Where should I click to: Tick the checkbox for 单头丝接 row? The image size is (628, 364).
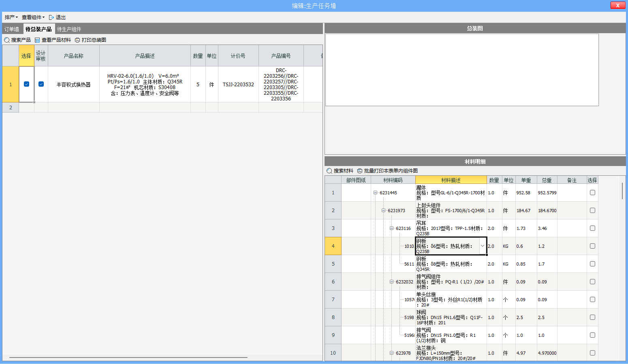[x=592, y=300]
